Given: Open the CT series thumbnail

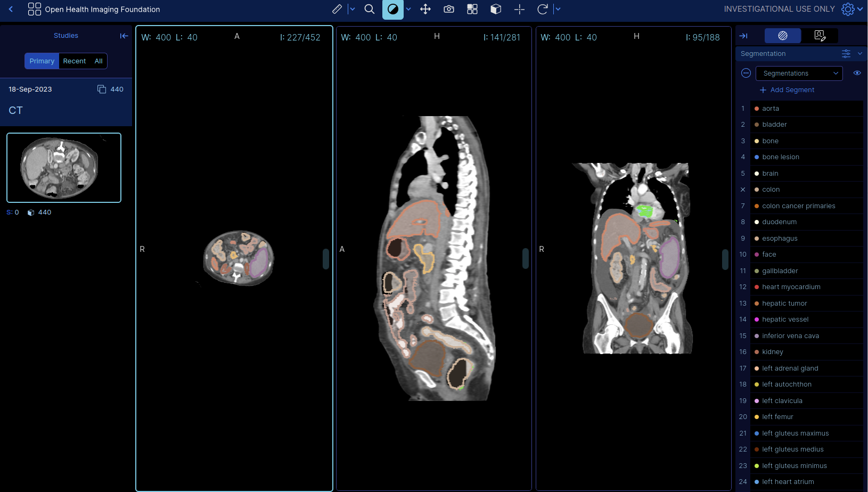Looking at the screenshot, I should tap(63, 168).
